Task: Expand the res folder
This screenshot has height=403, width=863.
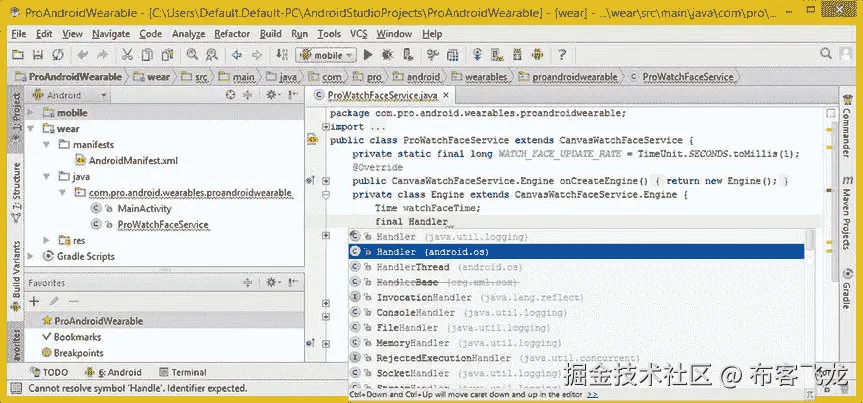Action: point(47,240)
